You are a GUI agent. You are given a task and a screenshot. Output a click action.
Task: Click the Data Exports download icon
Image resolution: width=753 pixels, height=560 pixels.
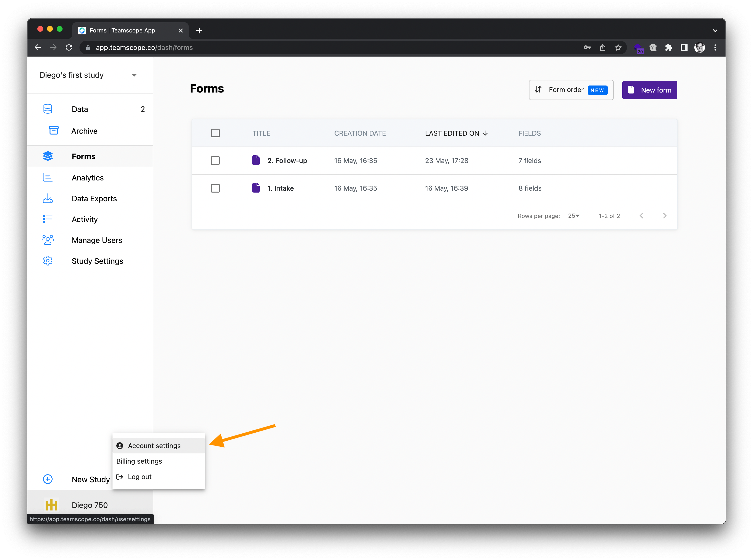(48, 198)
